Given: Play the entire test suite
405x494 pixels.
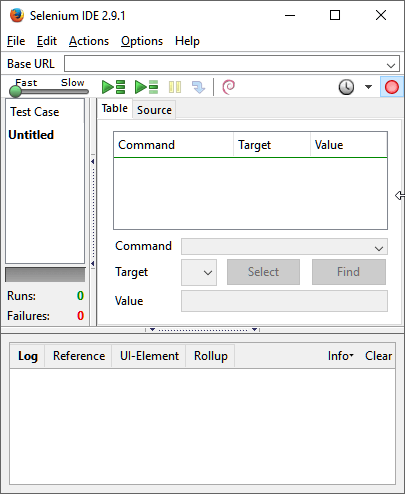Looking at the screenshot, I should [x=114, y=87].
